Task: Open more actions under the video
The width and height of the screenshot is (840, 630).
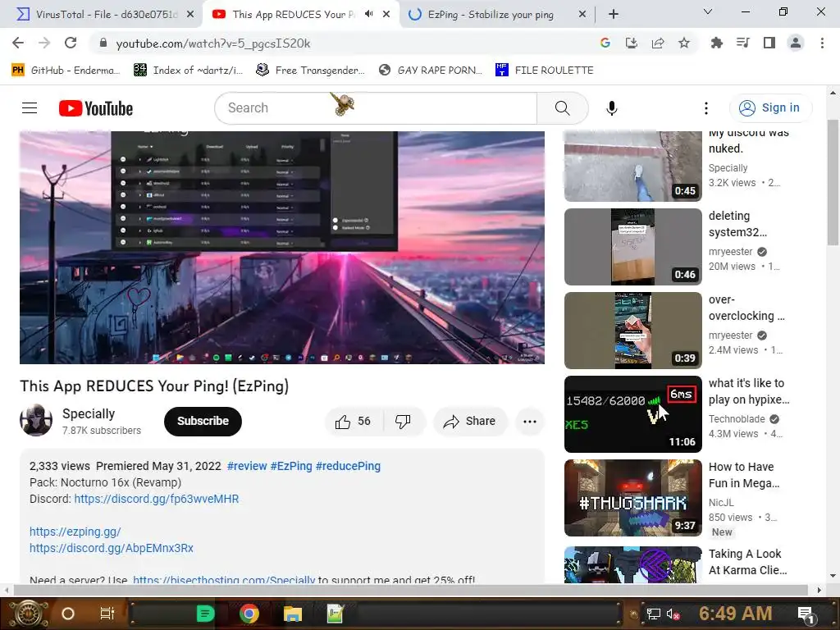Action: click(530, 422)
